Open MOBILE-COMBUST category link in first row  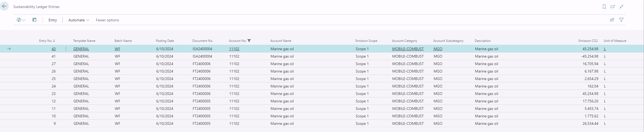click(407, 49)
